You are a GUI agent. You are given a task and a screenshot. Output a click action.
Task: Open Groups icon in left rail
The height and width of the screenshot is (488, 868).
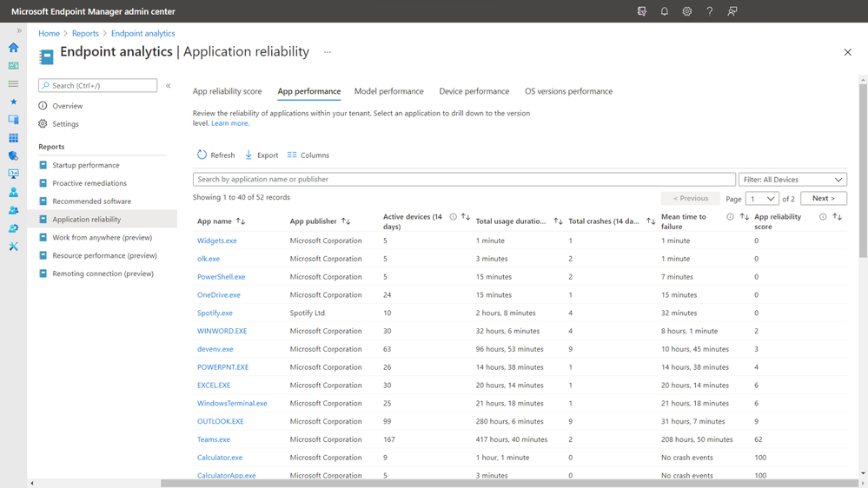click(13, 210)
